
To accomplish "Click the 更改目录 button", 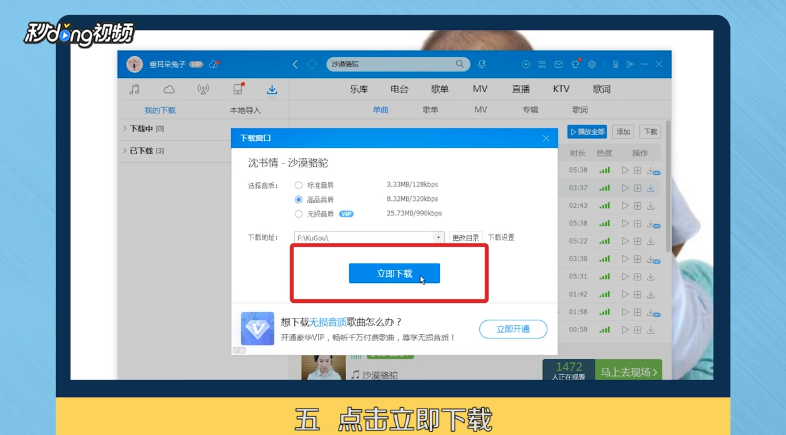I will pos(466,238).
